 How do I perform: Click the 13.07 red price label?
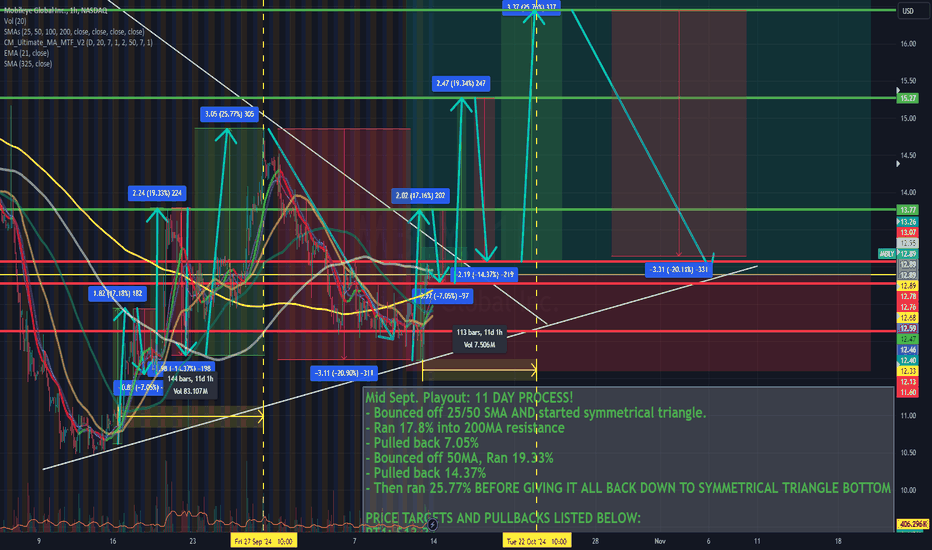pos(908,232)
